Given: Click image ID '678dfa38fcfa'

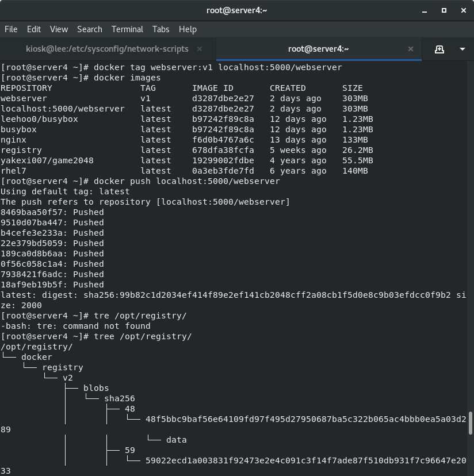Looking at the screenshot, I should coord(223,150).
